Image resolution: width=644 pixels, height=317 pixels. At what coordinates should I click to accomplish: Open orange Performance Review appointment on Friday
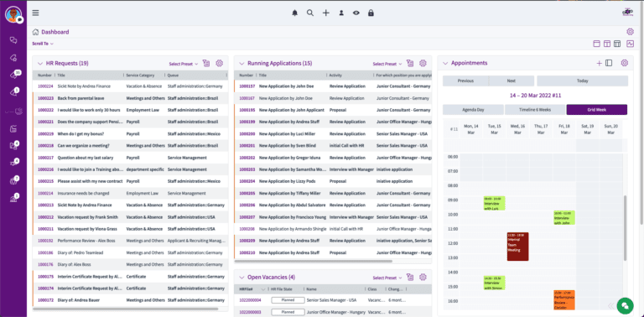click(563, 300)
